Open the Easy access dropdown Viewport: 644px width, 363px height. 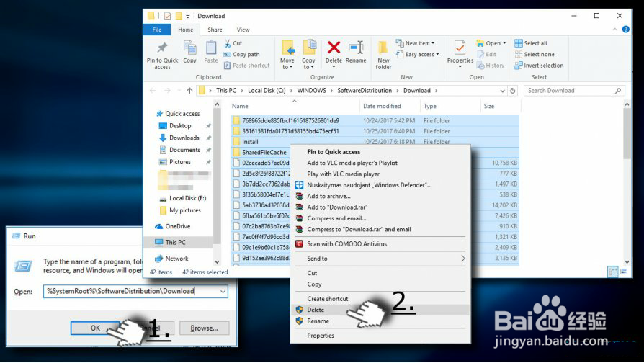pos(417,54)
